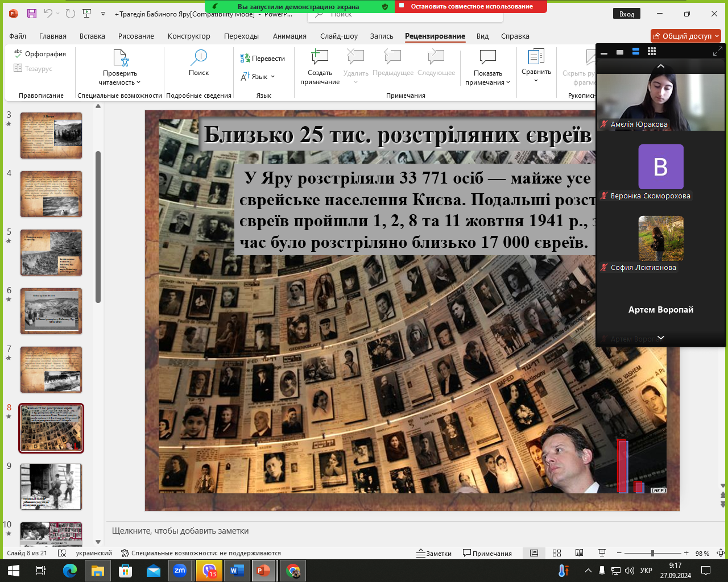Click the Сравнить compare documents icon
Viewport: 728px width, 582px height.
click(536, 57)
